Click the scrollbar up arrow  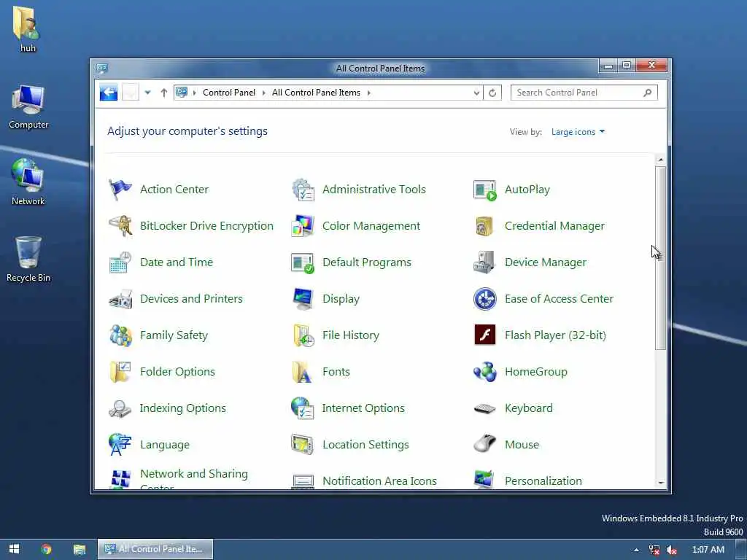(661, 160)
